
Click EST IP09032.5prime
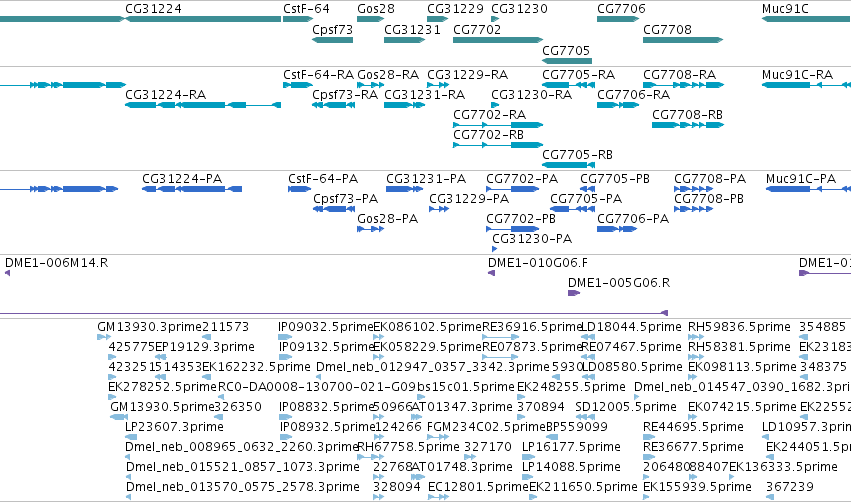coord(325,327)
